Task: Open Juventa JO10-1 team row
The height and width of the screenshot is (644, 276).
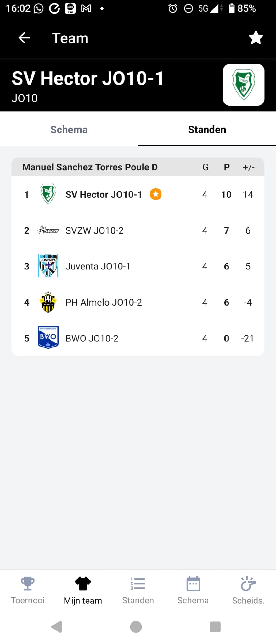Action: coord(138,266)
